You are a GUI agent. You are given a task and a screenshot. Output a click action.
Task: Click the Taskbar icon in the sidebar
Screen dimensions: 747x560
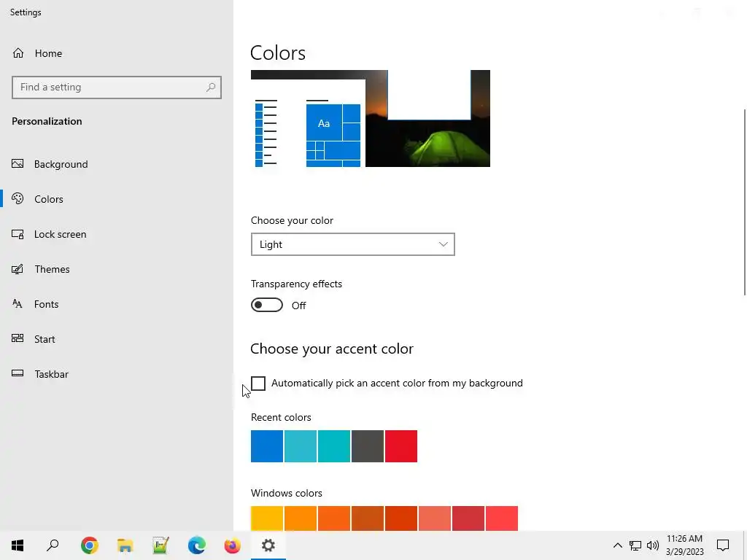click(x=18, y=373)
